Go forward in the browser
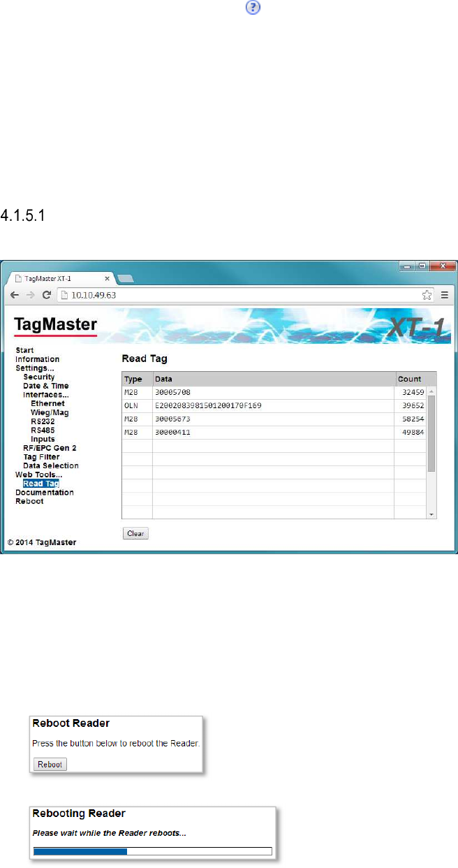458x868 pixels. pos(30,295)
